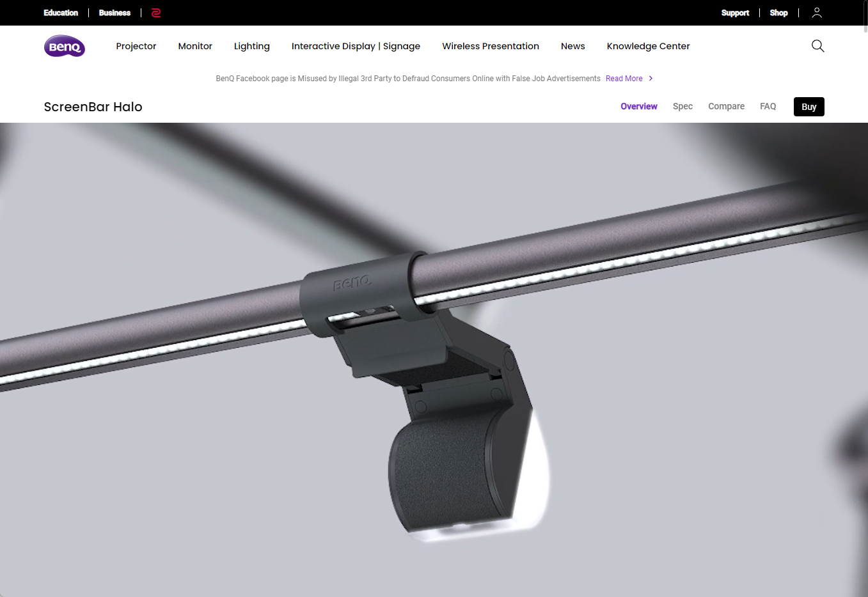Open the News menu item
The image size is (868, 597).
pyautogui.click(x=573, y=46)
